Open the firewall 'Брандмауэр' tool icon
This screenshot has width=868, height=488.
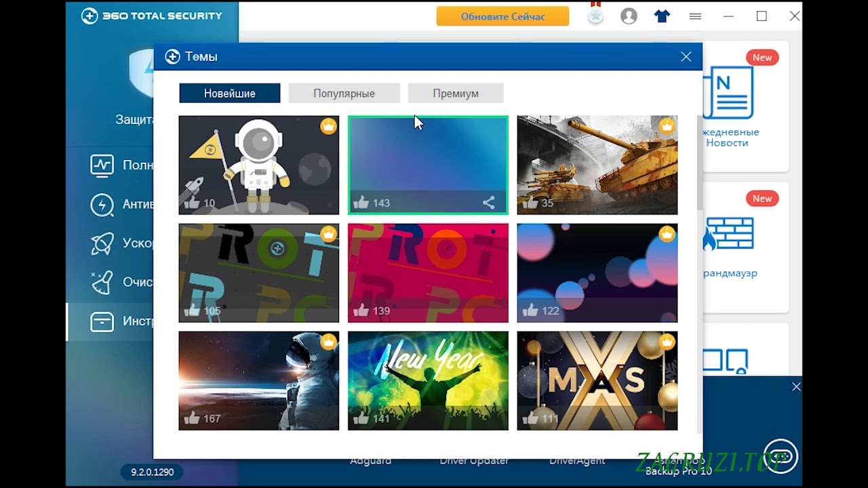pos(729,234)
